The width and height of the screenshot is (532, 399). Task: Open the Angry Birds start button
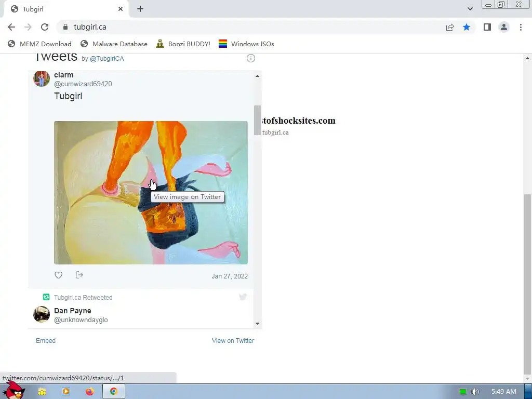tap(14, 390)
